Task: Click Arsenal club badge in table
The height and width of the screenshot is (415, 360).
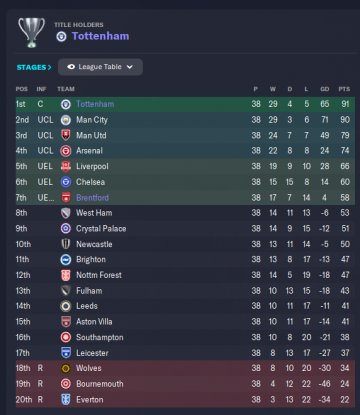Action: tap(66, 151)
